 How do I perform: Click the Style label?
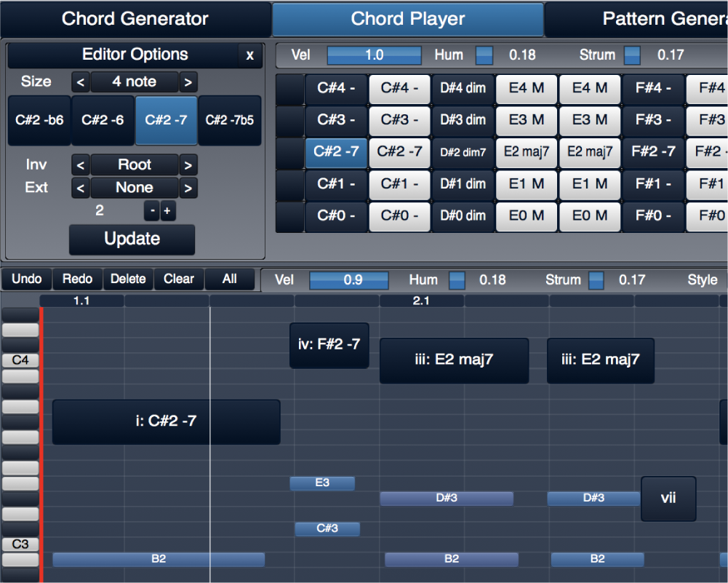703,280
